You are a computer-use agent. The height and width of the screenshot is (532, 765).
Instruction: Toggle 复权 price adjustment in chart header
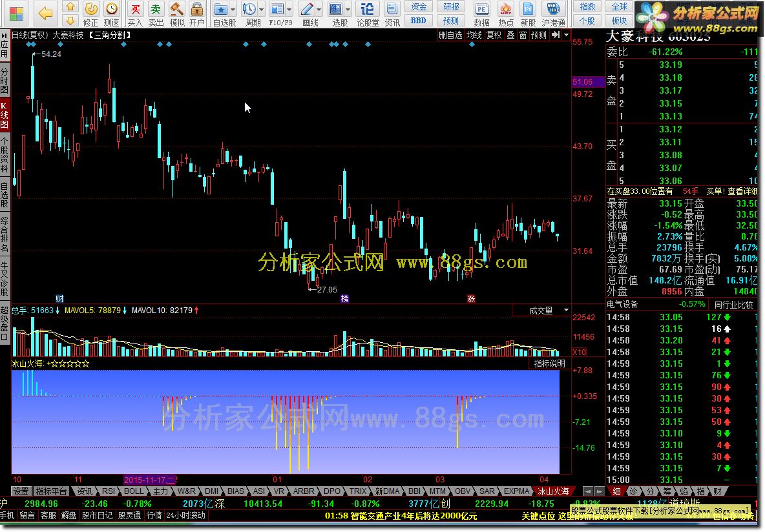tap(494, 35)
